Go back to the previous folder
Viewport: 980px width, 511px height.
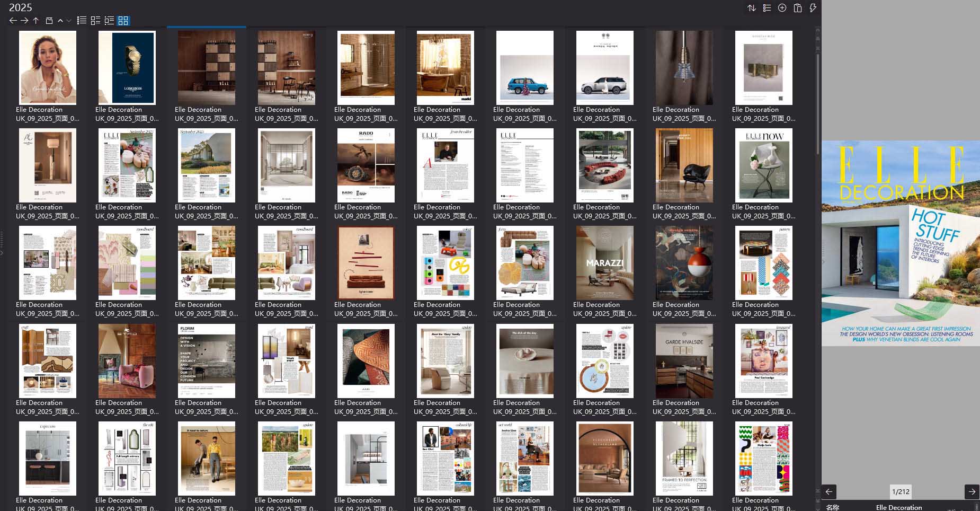(x=13, y=20)
